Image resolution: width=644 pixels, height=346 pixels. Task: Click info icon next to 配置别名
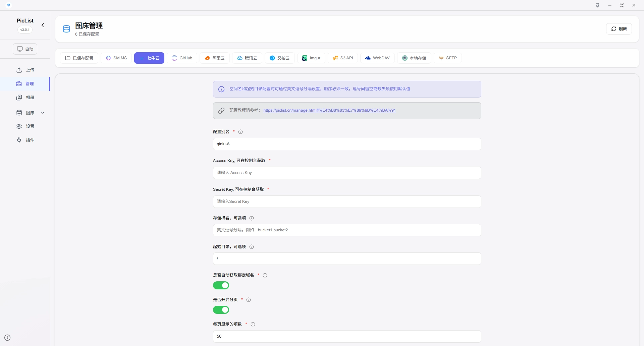coord(240,132)
